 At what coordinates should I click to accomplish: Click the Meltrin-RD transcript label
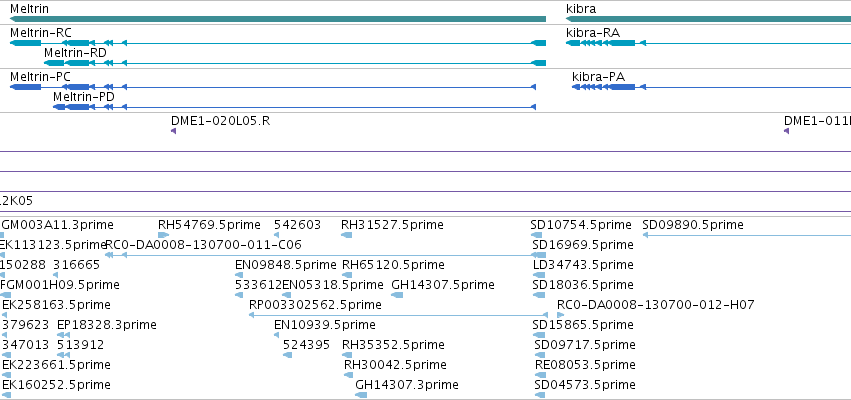click(75, 53)
